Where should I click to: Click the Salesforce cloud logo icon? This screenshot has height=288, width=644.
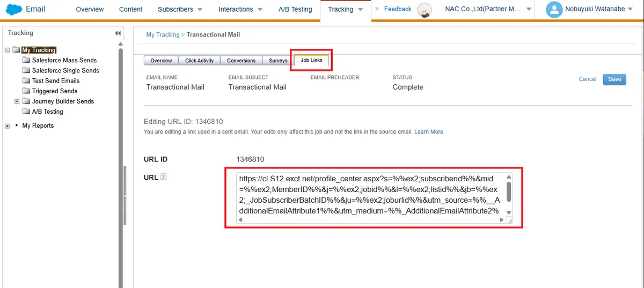tap(13, 9)
